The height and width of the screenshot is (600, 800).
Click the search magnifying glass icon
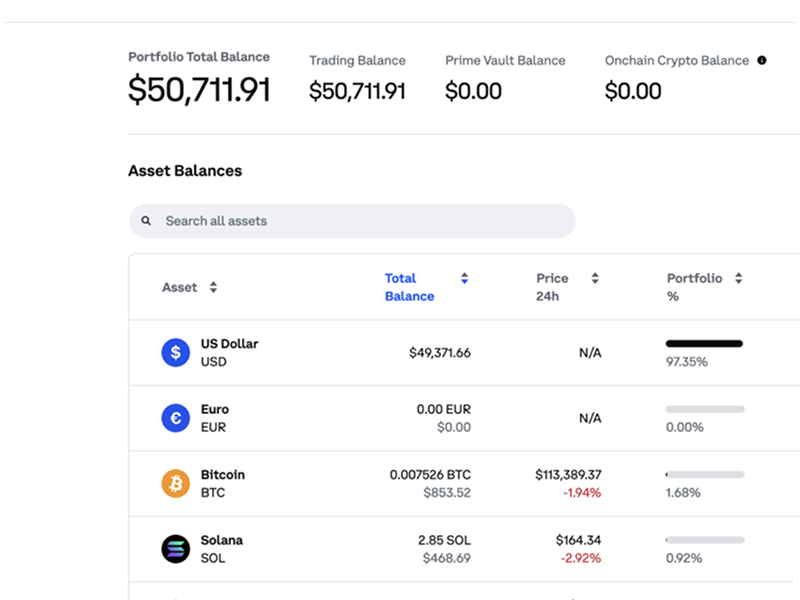(x=148, y=220)
